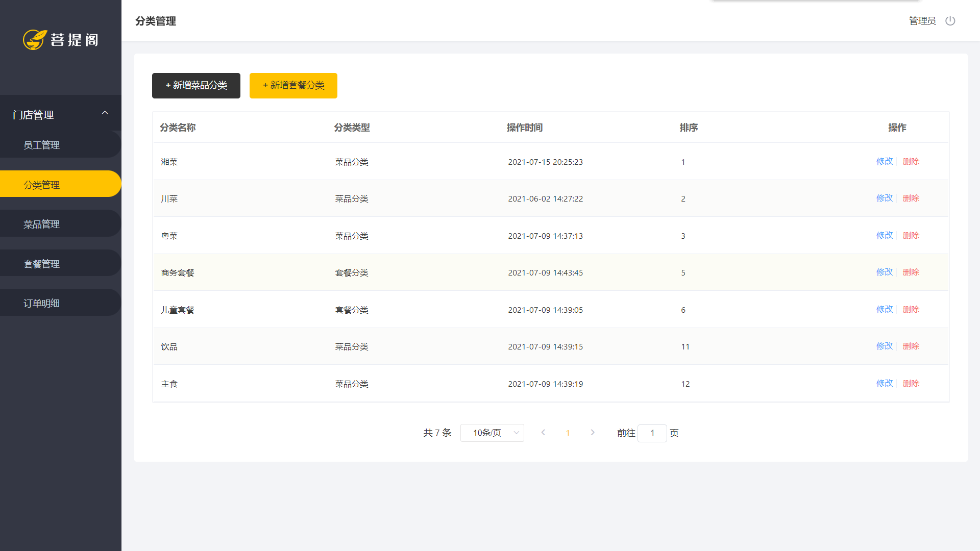Screen dimensions: 980x551
Task: Go to next page arrow
Action: (x=593, y=433)
